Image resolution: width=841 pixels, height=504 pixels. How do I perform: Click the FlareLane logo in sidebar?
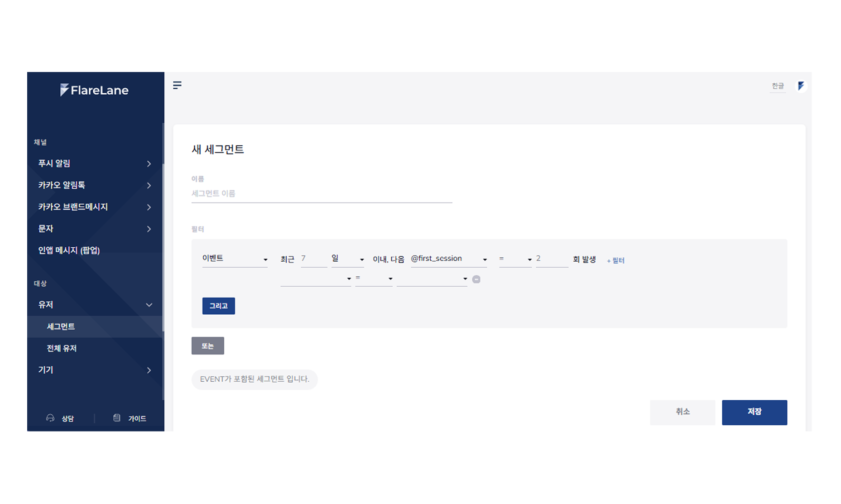pyautogui.click(x=94, y=90)
